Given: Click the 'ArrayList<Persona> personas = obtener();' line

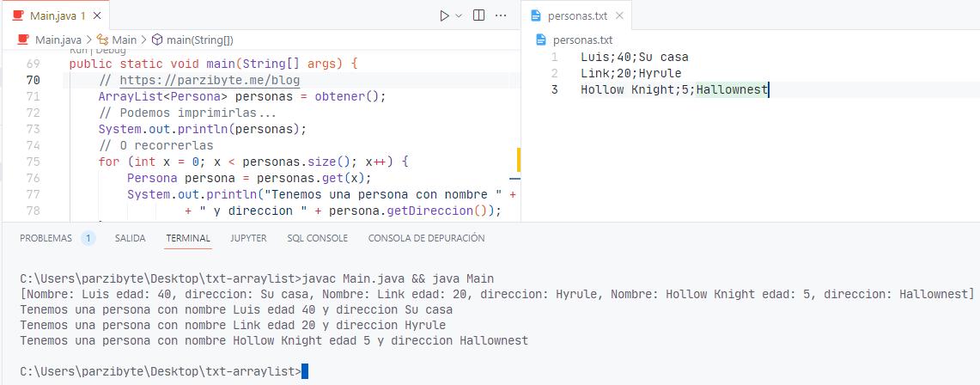Looking at the screenshot, I should (x=242, y=96).
